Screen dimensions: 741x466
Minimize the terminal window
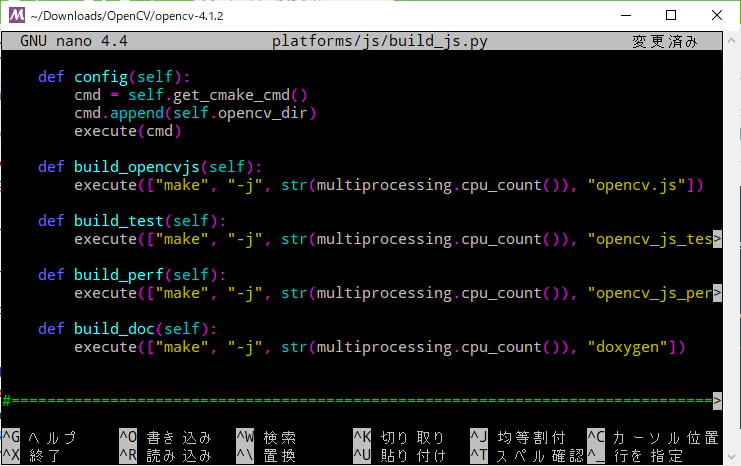tap(626, 15)
